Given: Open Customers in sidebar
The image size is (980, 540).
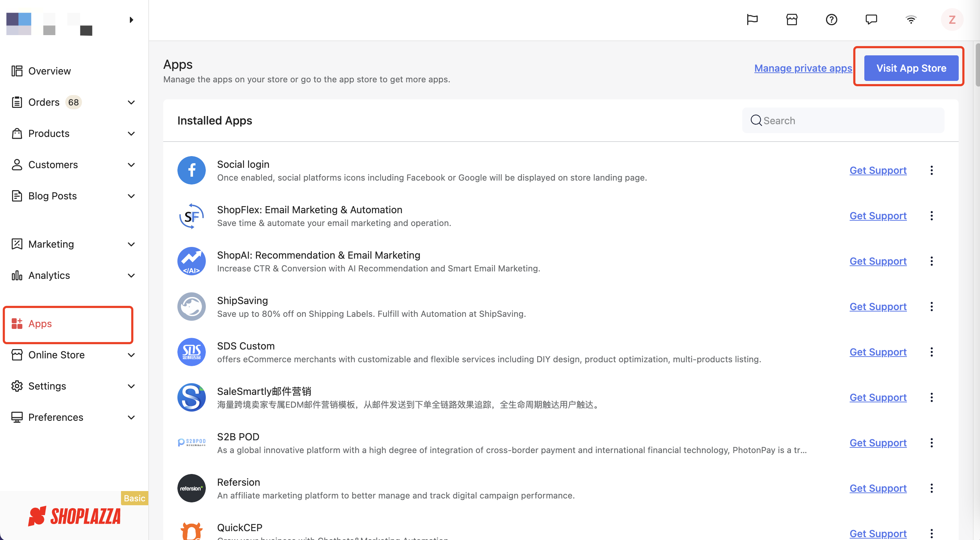Looking at the screenshot, I should click(44, 165).
